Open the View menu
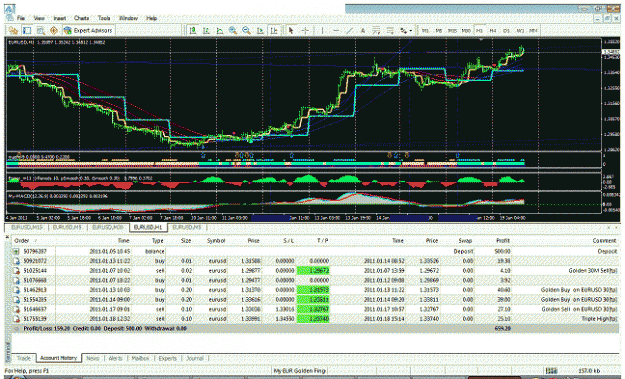 pos(39,18)
